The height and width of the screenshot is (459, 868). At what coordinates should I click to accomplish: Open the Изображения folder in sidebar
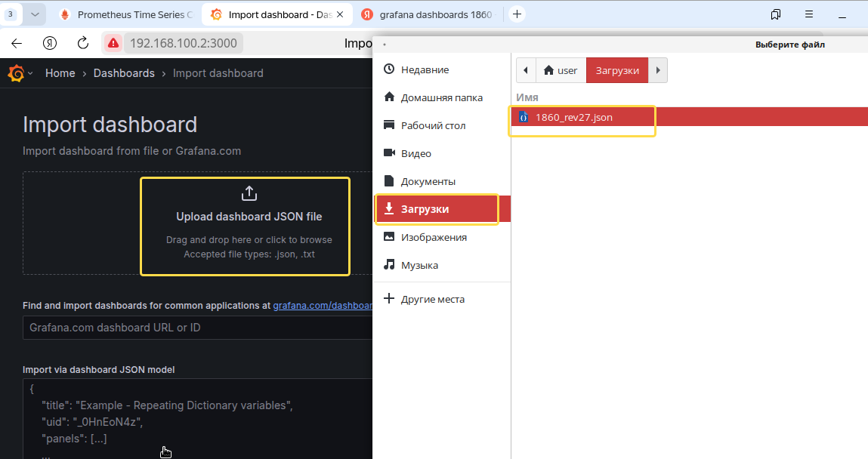pyautogui.click(x=442, y=237)
